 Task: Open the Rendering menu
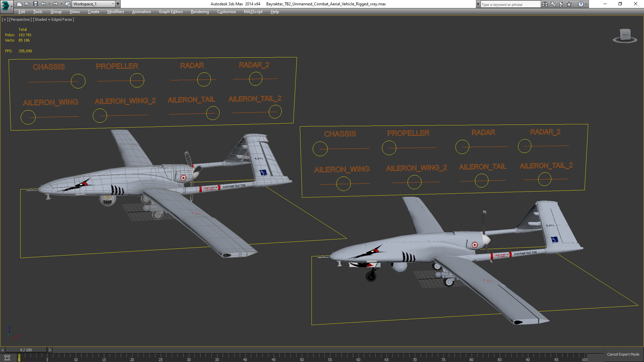[x=200, y=12]
